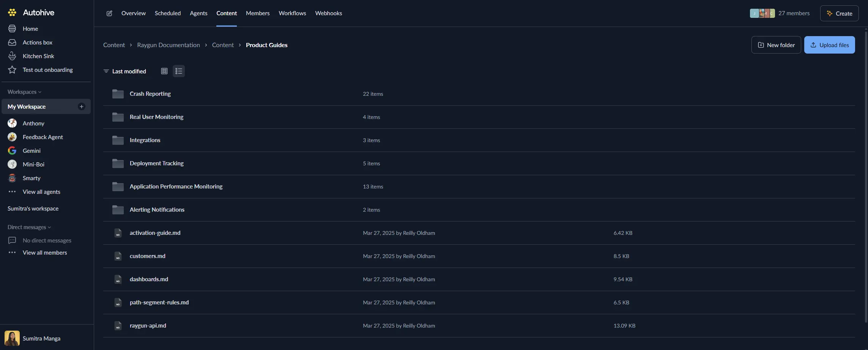Open Home from the sidebar
This screenshot has height=350, width=868.
pos(30,29)
